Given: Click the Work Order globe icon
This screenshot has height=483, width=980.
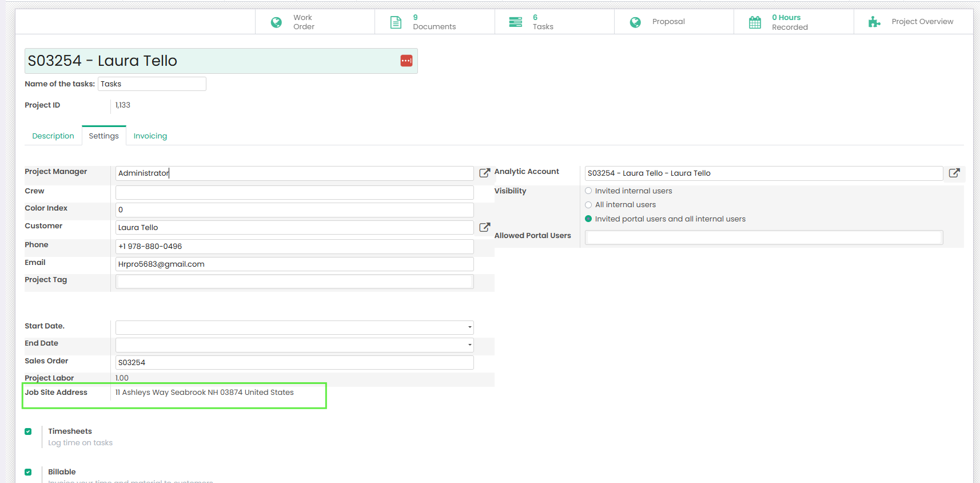Looking at the screenshot, I should click(276, 22).
